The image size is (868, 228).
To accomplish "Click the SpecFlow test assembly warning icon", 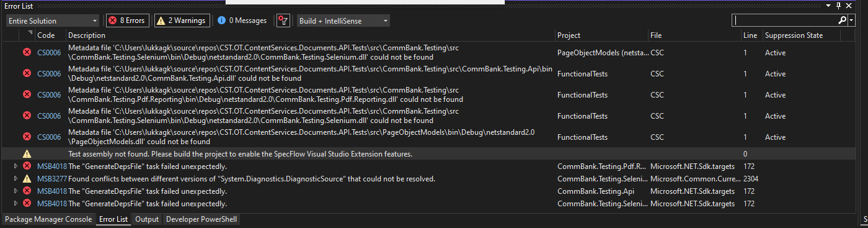I will coord(27,153).
